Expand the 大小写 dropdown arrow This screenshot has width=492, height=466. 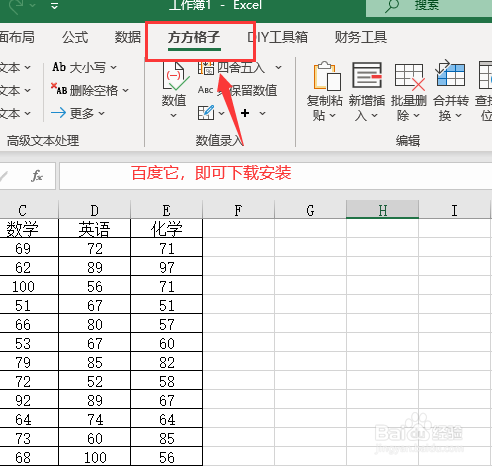(114, 68)
